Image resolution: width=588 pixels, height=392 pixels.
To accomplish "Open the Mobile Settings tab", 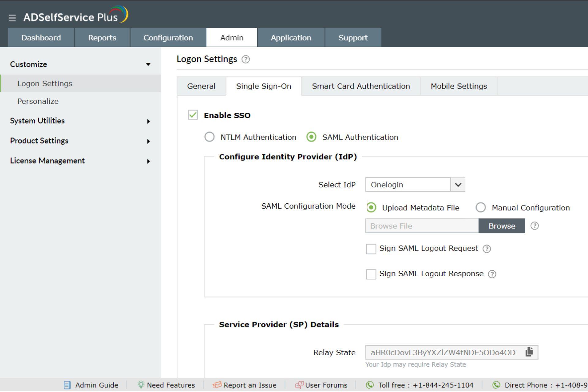I will point(459,86).
